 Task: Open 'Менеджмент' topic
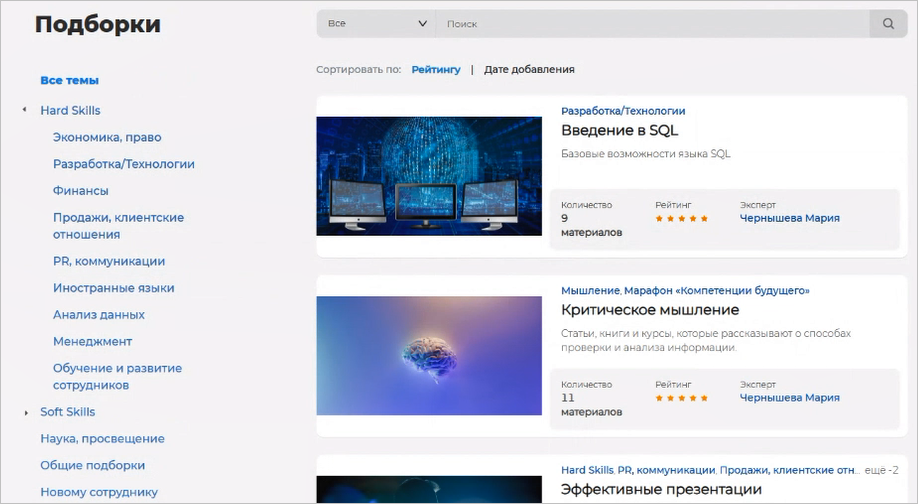[x=93, y=342]
